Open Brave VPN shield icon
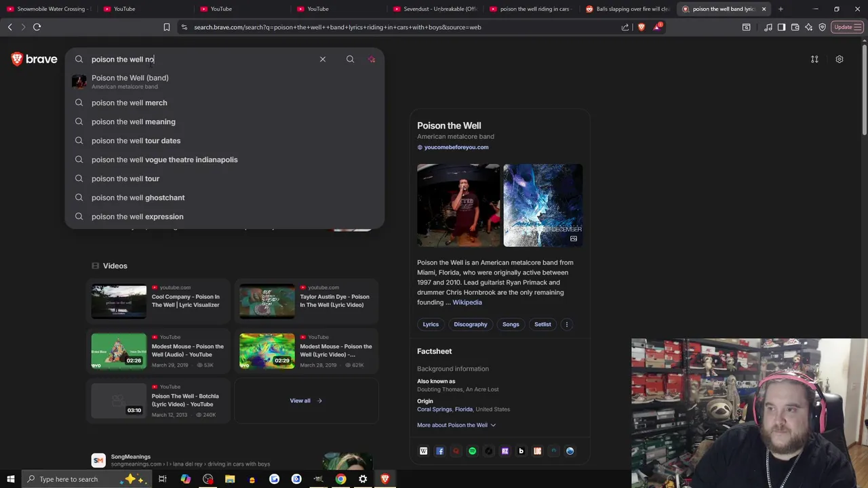Screen dimensions: 868x488 [823, 27]
